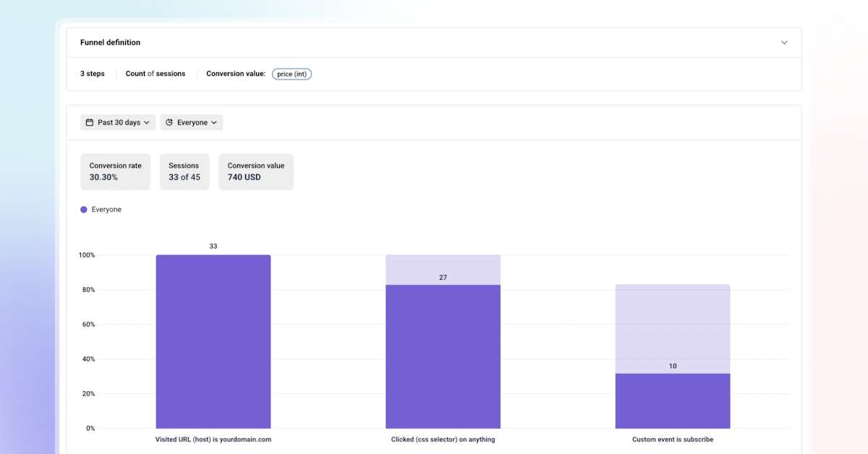
Task: Select the Sessions 33 of 45 card
Action: (x=184, y=171)
